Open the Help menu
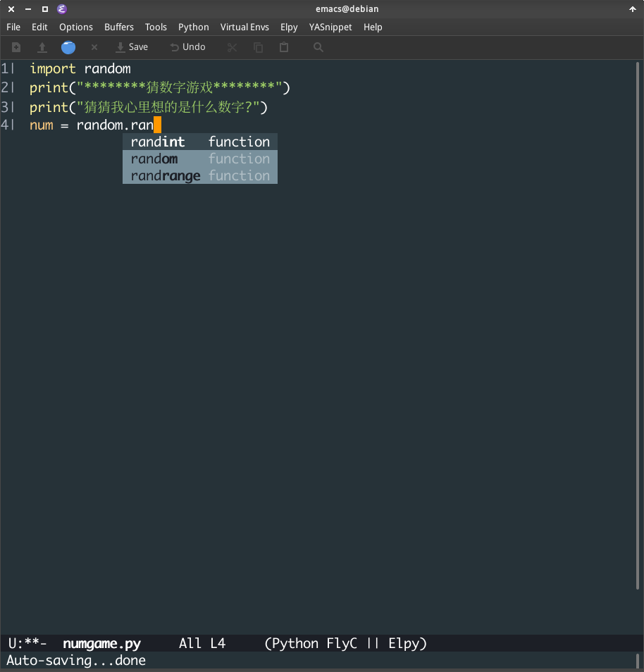This screenshot has width=644, height=672. point(373,27)
